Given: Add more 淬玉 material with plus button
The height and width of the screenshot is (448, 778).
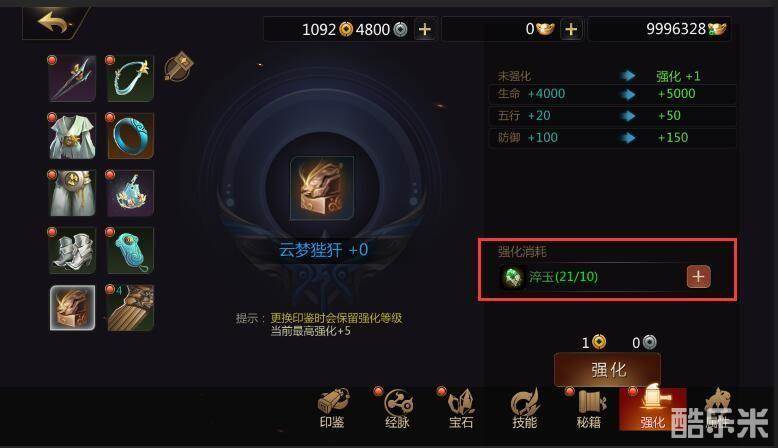Looking at the screenshot, I should click(x=699, y=277).
